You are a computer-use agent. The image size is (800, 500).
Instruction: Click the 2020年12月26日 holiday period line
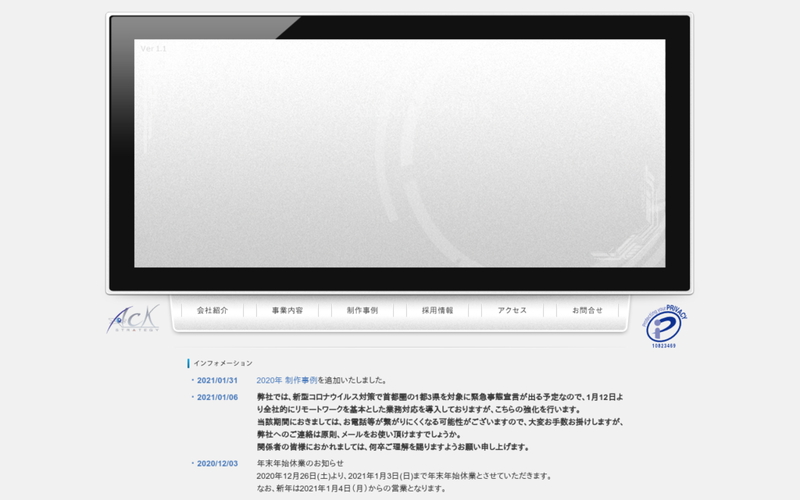pos(404,476)
